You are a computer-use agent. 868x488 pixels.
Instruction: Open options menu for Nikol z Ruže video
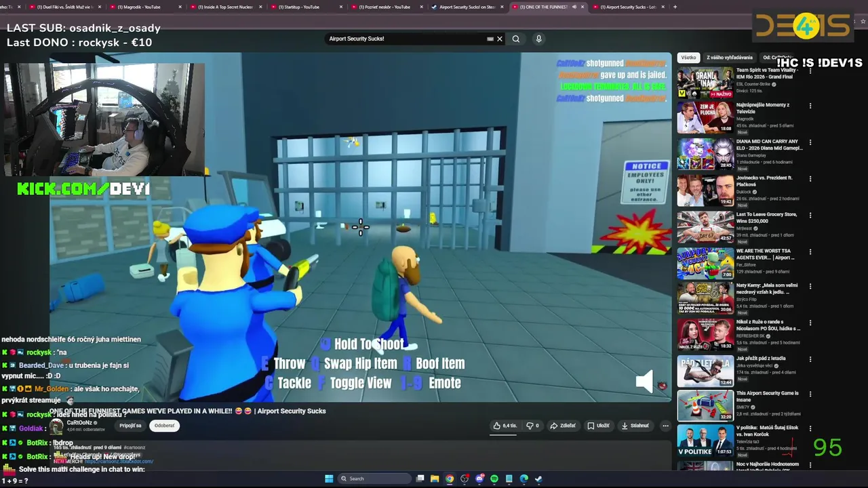[810, 323]
